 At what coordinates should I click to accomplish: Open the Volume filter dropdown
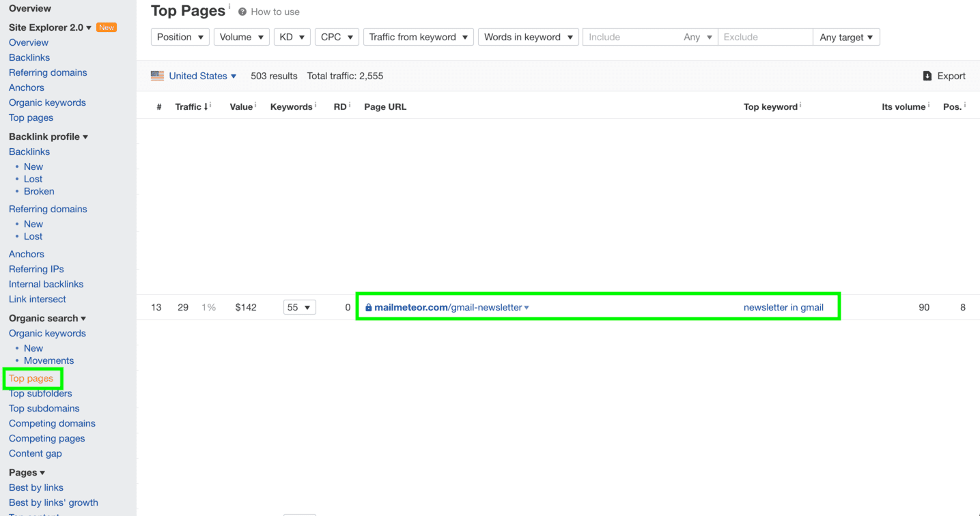242,37
